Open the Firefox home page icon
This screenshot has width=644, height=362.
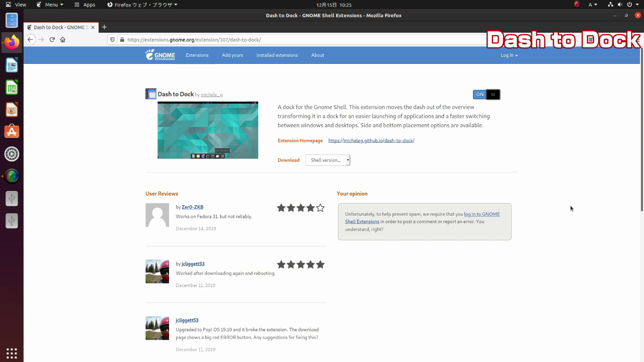coord(62,40)
